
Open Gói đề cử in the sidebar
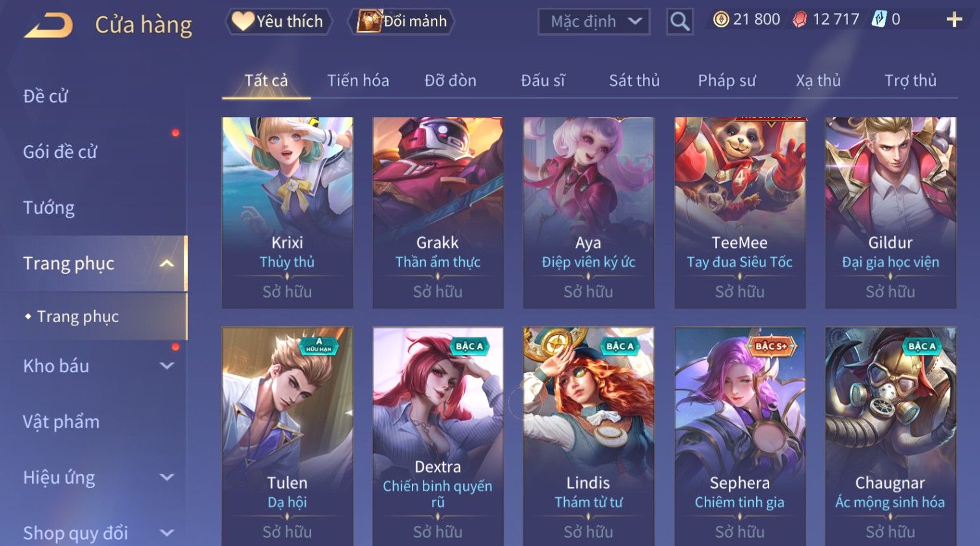[x=60, y=152]
